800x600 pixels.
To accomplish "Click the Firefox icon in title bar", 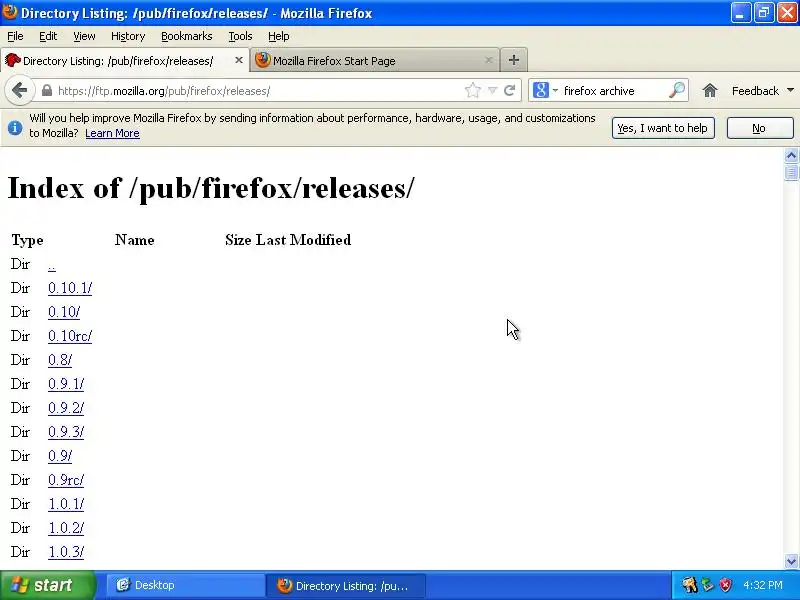I will click(9, 12).
